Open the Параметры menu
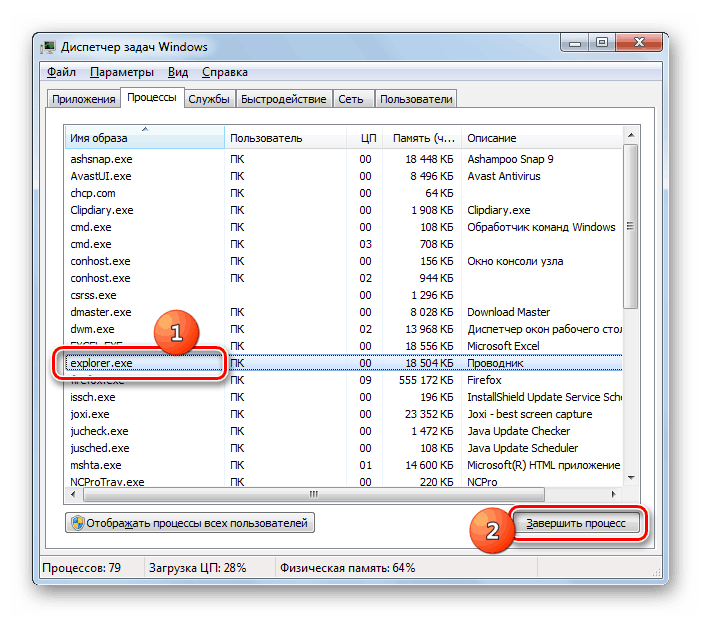 122,72
